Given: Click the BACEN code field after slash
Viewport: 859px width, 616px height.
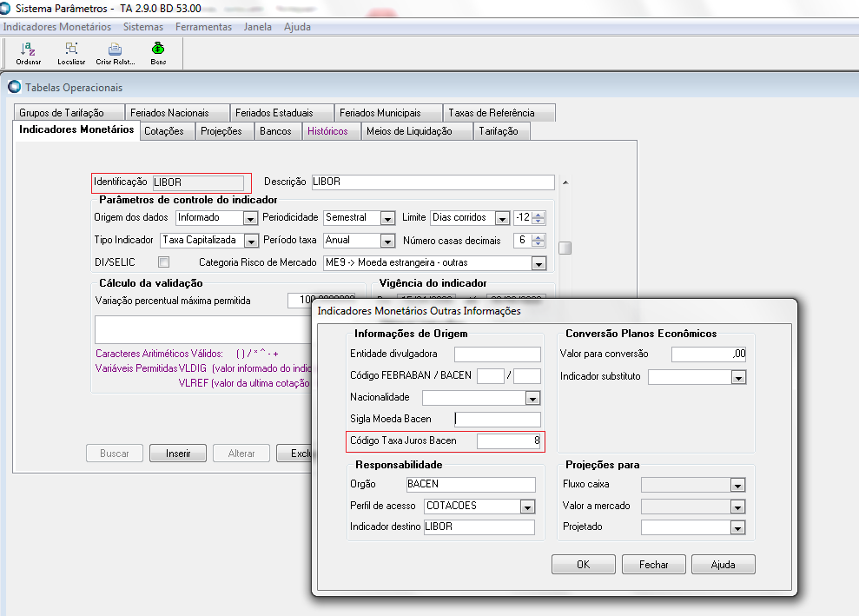Looking at the screenshot, I should (x=527, y=376).
